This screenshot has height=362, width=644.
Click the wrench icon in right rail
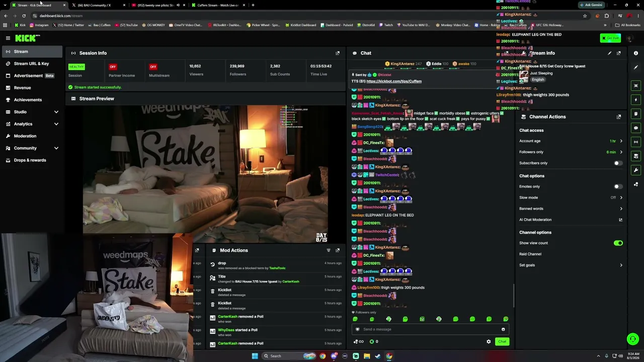[636, 170]
